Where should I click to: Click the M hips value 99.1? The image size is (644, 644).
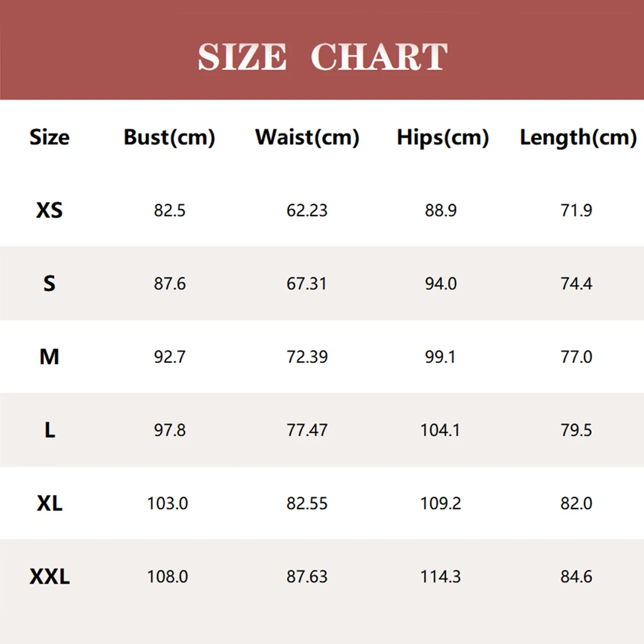440,356
